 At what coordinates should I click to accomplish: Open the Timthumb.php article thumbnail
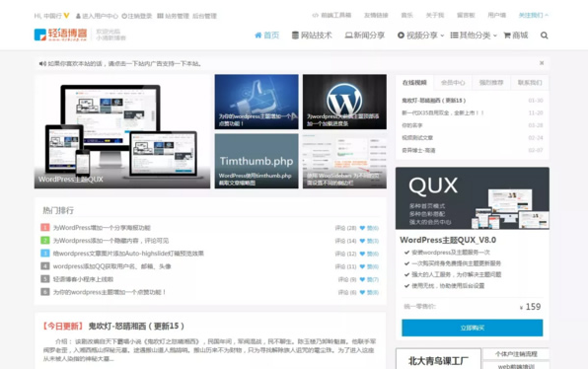point(257,161)
